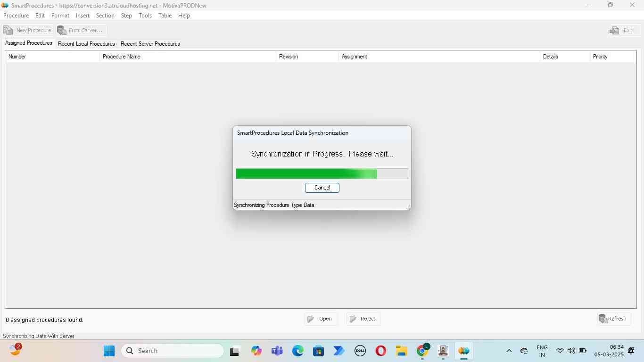Open the Dell app from the taskbar
The height and width of the screenshot is (362, 644).
(x=360, y=351)
